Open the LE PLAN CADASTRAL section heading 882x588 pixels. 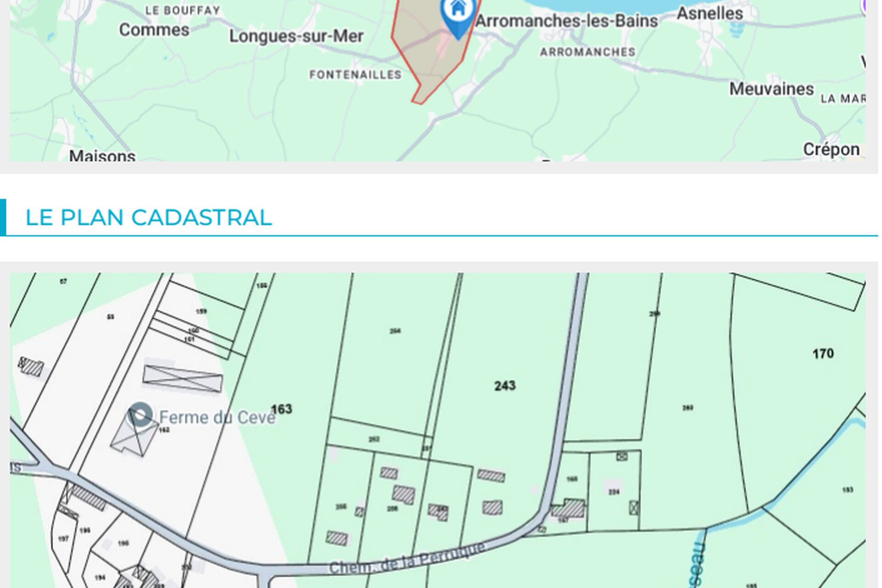[x=148, y=218]
